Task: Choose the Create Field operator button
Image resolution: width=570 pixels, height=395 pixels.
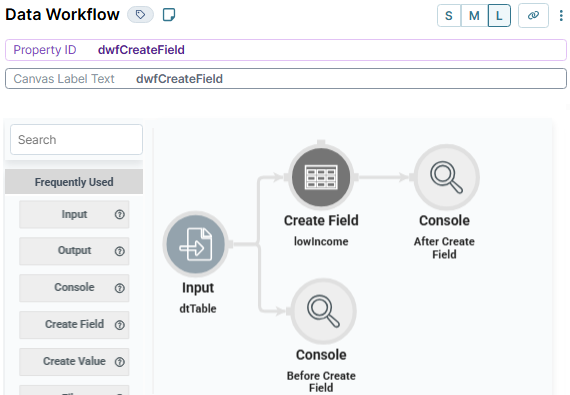Action: 74,325
